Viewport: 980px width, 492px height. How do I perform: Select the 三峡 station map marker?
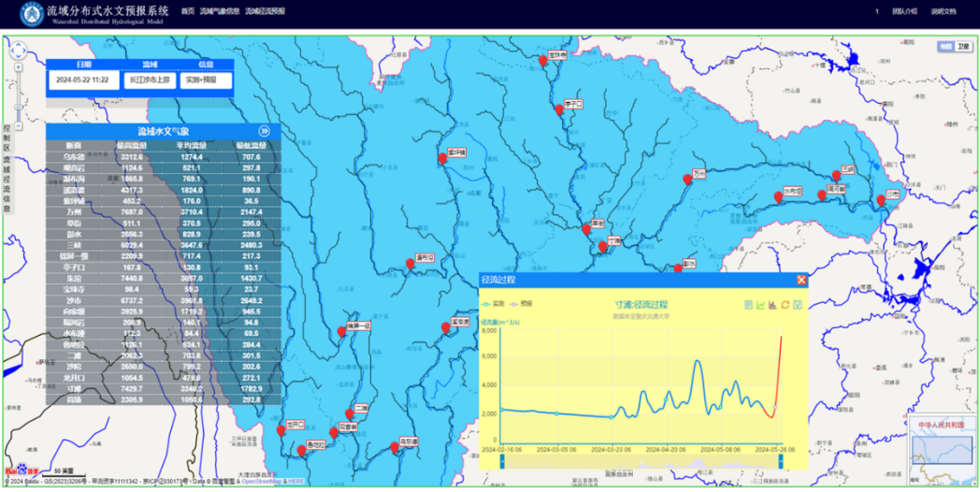837,175
